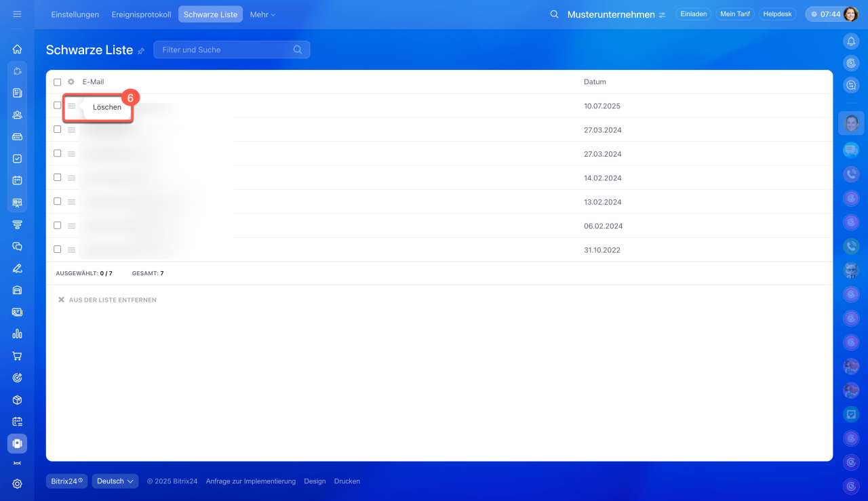868x501 pixels.
Task: Open the funnel icon in left sidebar
Action: click(x=17, y=224)
